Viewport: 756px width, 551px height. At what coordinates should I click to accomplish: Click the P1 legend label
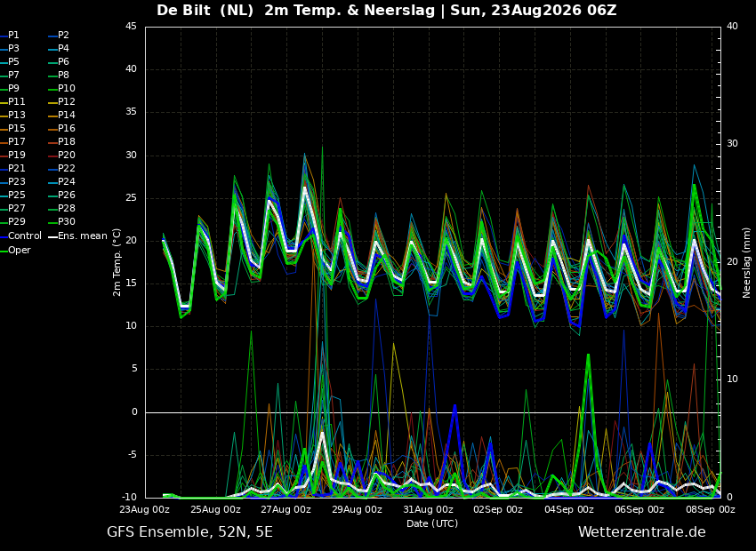pyautogui.click(x=13, y=36)
